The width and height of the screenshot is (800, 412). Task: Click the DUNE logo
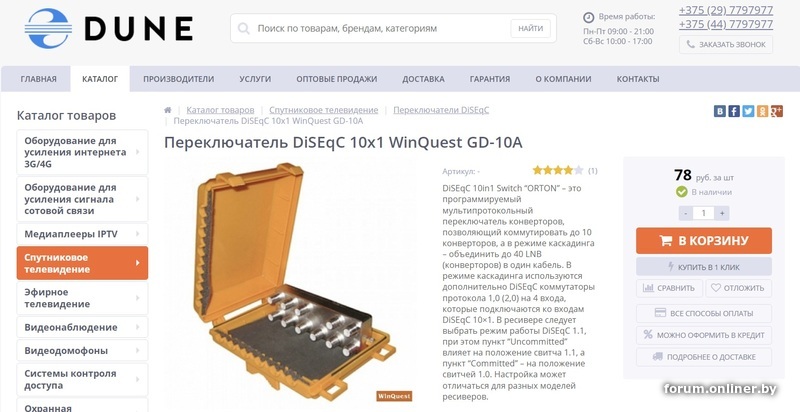click(109, 28)
